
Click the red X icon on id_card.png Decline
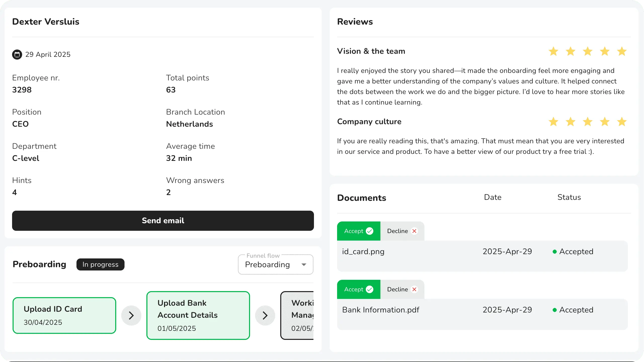pyautogui.click(x=414, y=231)
